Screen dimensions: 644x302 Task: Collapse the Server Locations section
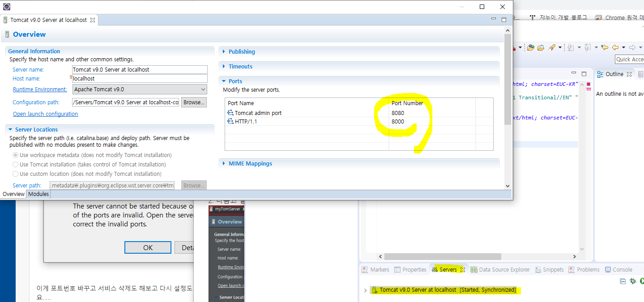11,130
